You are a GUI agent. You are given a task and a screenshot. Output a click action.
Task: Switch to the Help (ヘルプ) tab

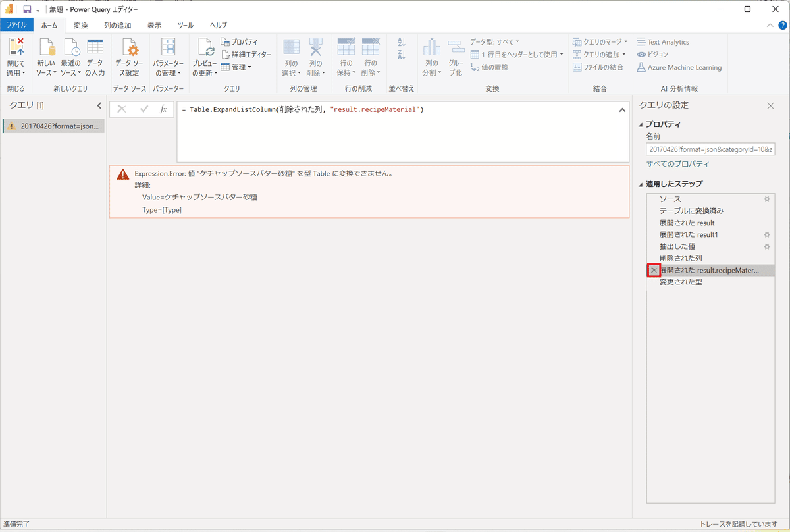pos(218,25)
